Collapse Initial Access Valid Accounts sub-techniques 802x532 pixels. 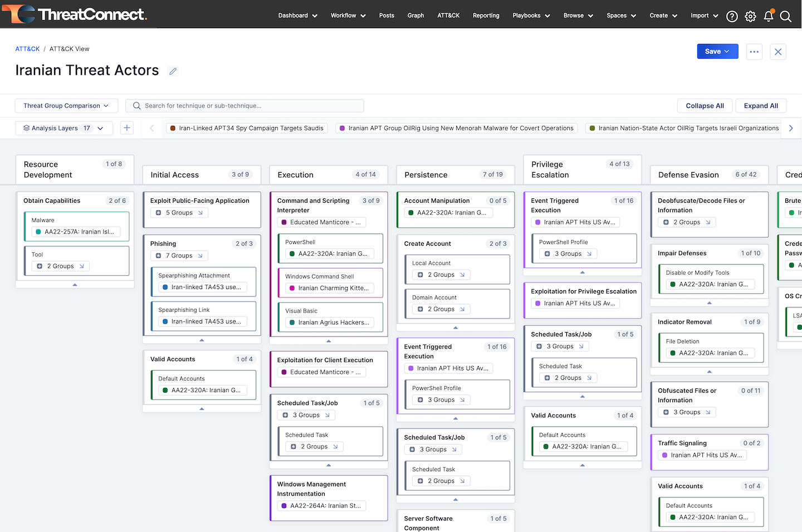point(202,409)
